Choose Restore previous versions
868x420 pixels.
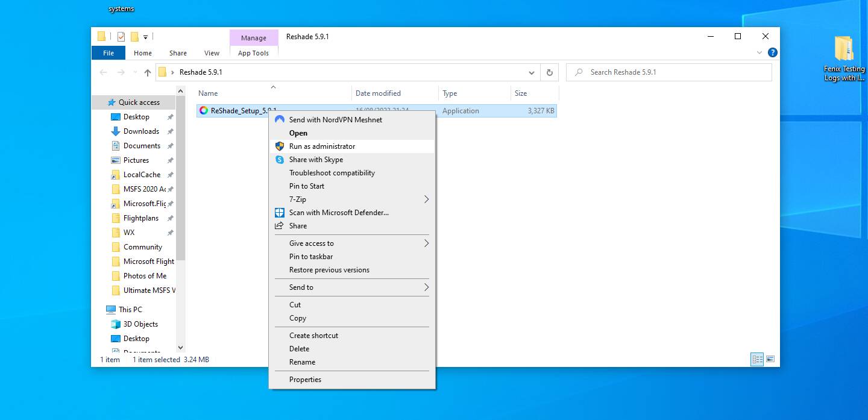click(x=352, y=270)
